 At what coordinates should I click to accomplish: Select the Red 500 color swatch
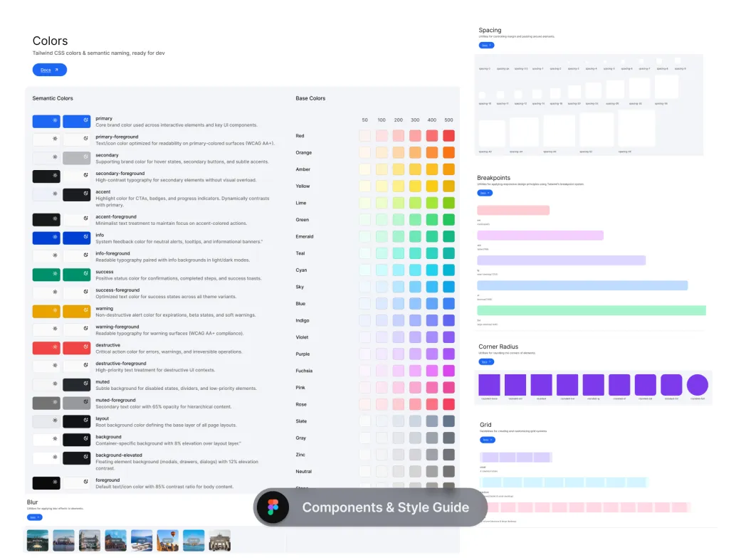(449, 135)
